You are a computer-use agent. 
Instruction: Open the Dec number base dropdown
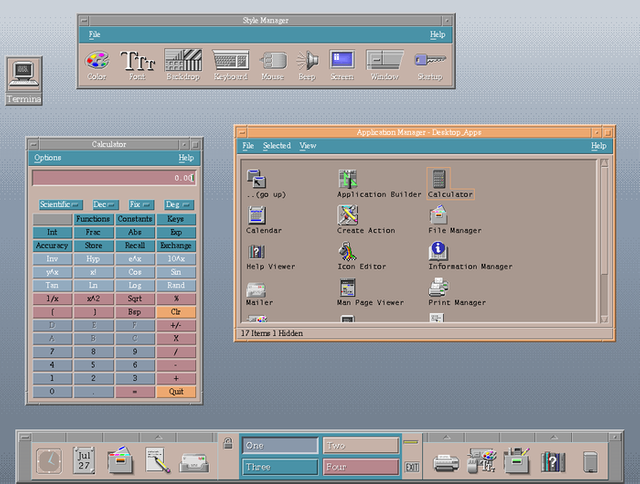pyautogui.click(x=105, y=204)
